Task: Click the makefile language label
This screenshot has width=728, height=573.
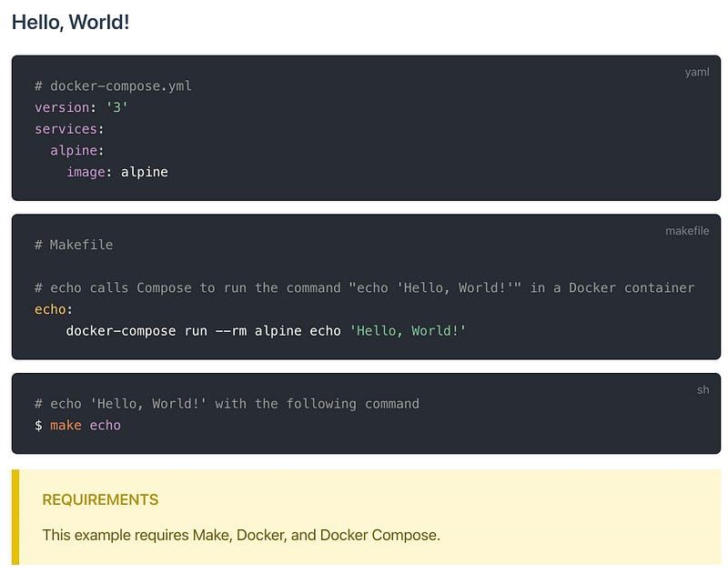Action: (686, 231)
